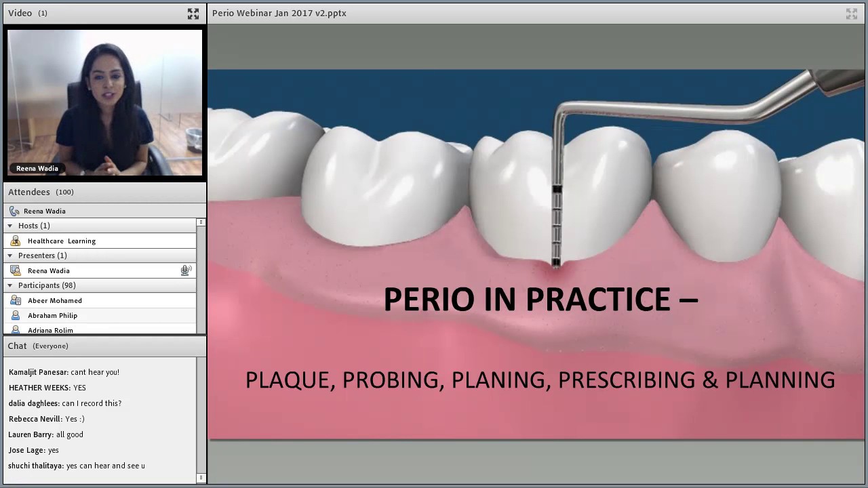Click the presenter icon beside Reena Wadia
The image size is (868, 488).
click(x=16, y=270)
